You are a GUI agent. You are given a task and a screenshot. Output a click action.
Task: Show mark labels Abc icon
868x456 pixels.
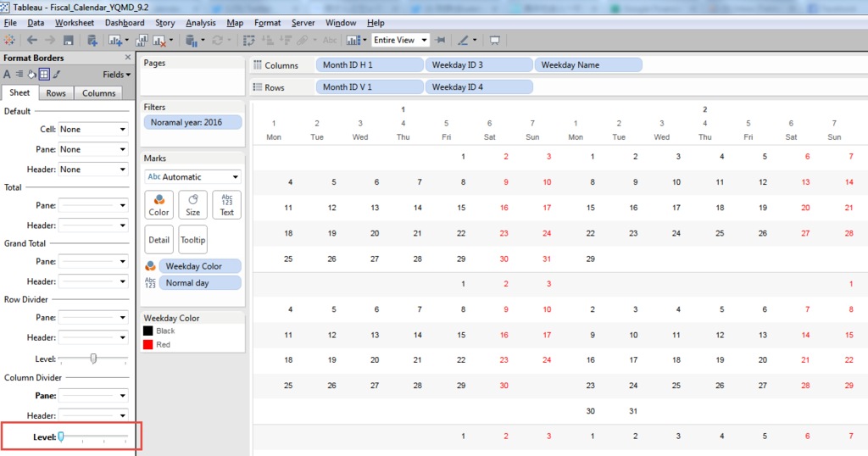(x=330, y=40)
